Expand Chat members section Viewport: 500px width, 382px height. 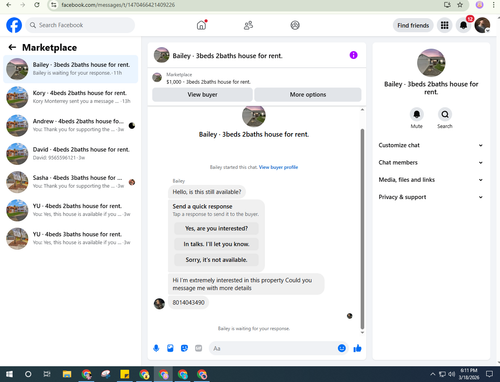point(431,163)
